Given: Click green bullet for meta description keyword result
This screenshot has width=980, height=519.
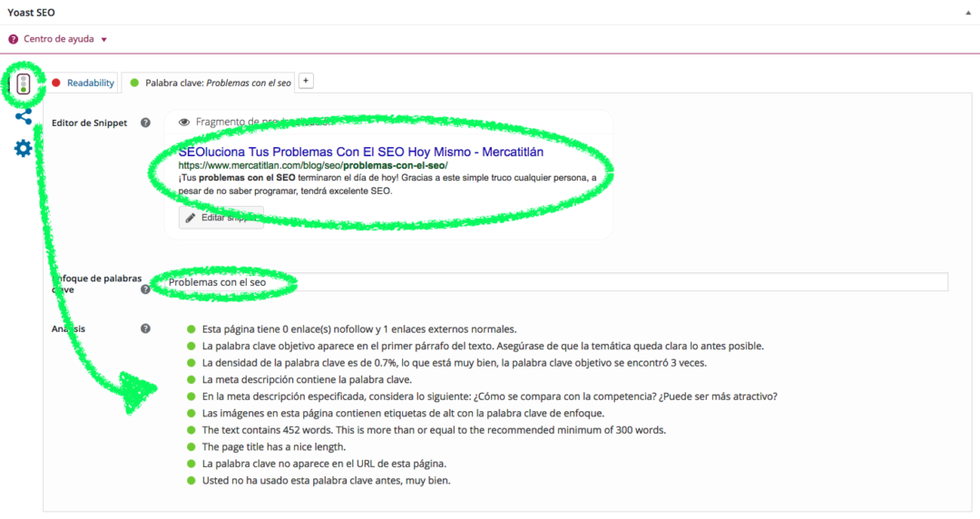Looking at the screenshot, I should pyautogui.click(x=191, y=379).
